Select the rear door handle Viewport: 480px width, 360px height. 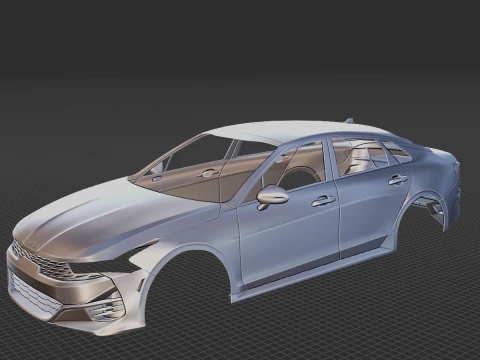tap(398, 180)
